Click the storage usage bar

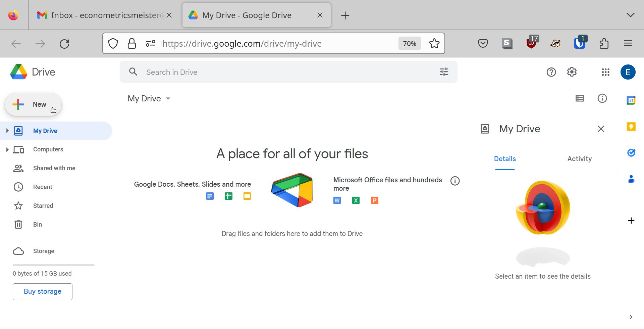point(54,265)
